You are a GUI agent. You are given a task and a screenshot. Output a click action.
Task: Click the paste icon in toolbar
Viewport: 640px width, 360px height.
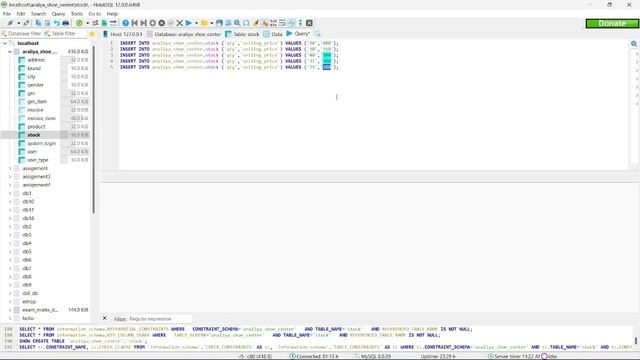[x=47, y=23]
